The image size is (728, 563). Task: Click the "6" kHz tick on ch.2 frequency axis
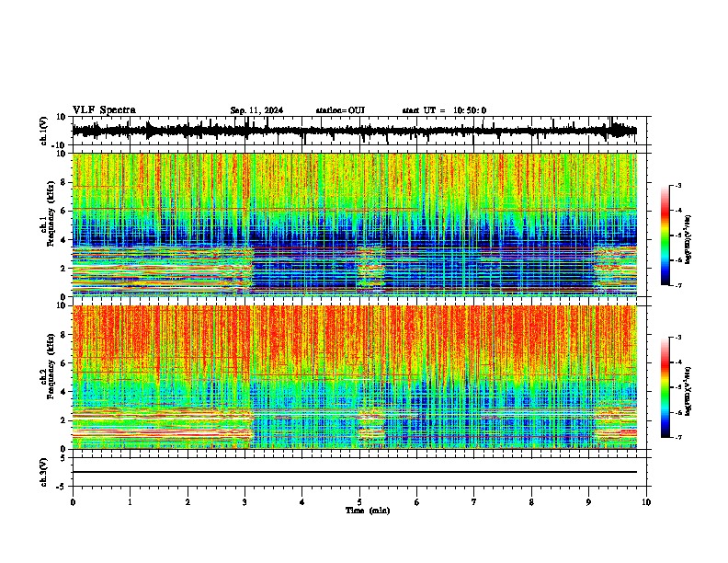click(63, 363)
